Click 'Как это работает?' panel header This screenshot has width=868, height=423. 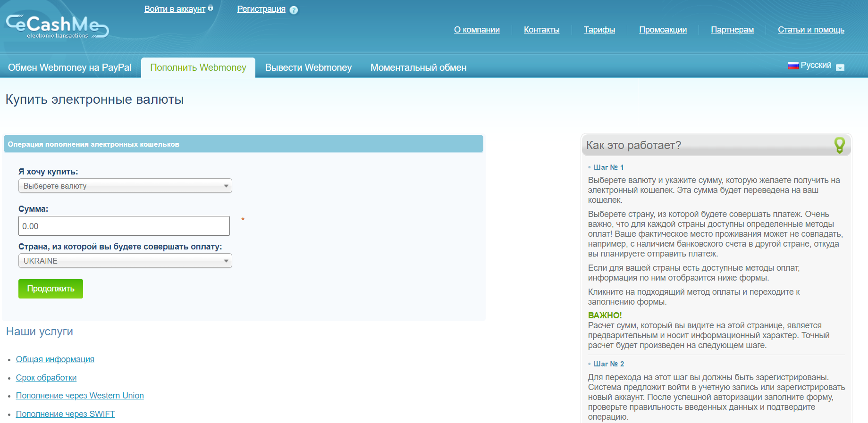click(x=716, y=145)
